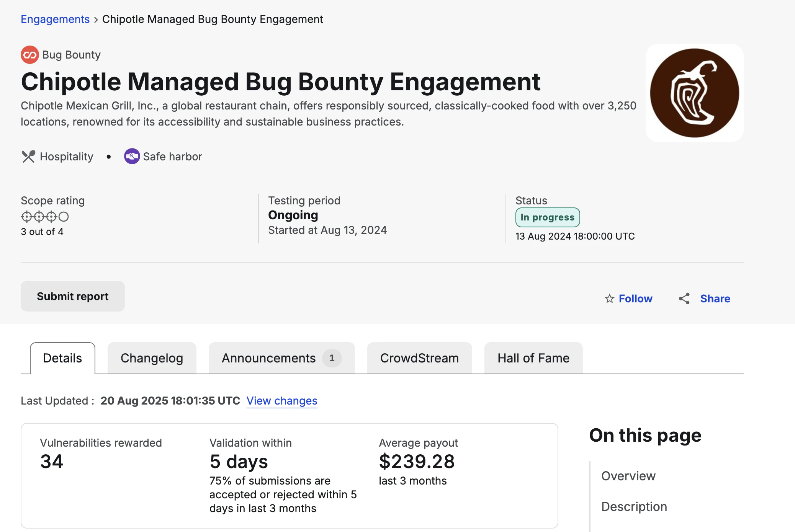Click the "Started at Aug 13, 2024" text

coord(327,230)
